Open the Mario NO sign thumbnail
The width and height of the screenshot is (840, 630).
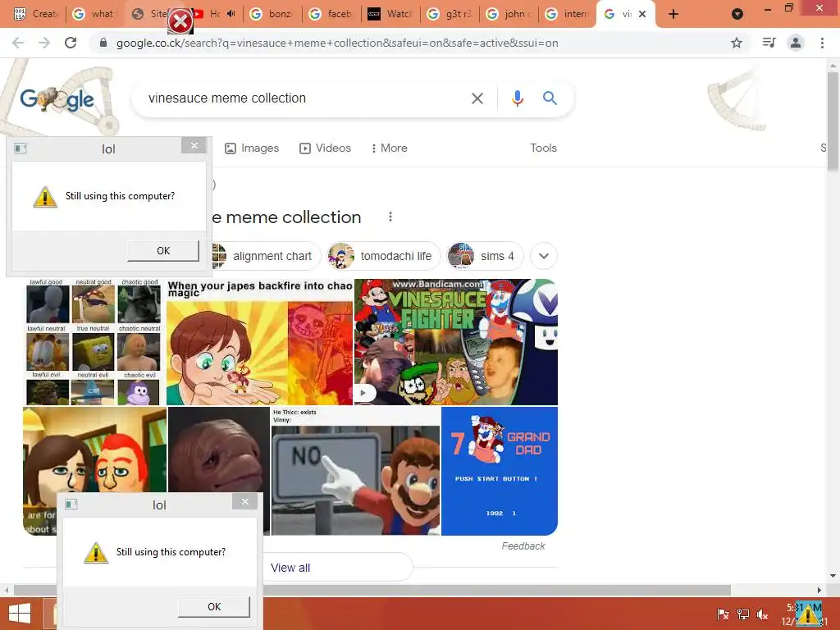356,471
